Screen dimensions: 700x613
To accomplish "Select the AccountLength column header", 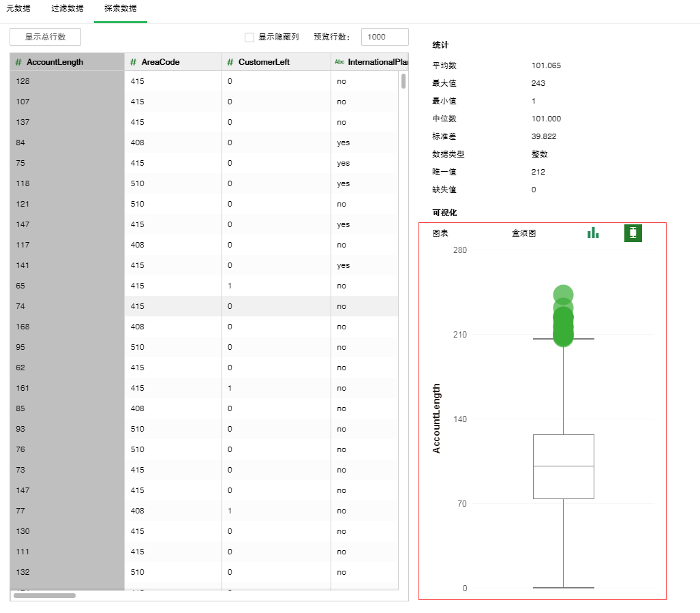I will [55, 62].
